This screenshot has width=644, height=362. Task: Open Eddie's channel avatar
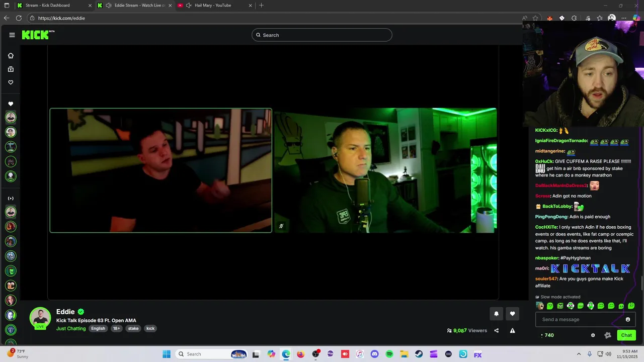tap(40, 318)
